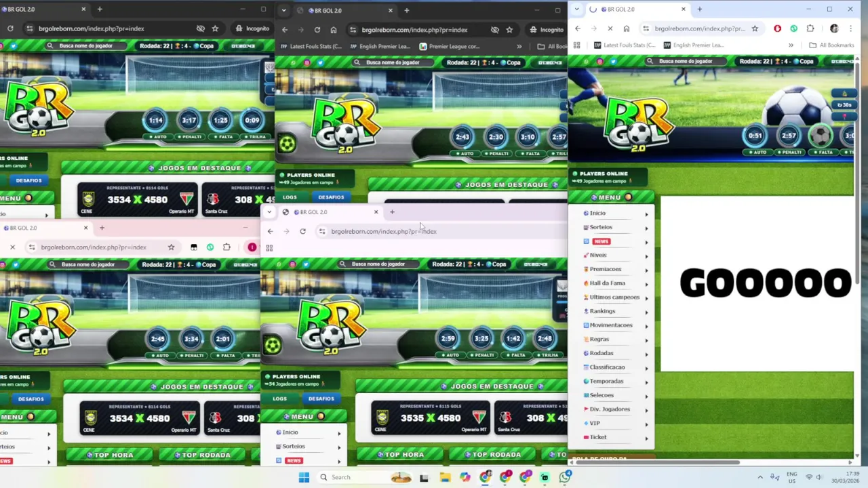868x488 pixels.
Task: Click green soccer ball badge in top-middle window
Action: pyautogui.click(x=287, y=143)
